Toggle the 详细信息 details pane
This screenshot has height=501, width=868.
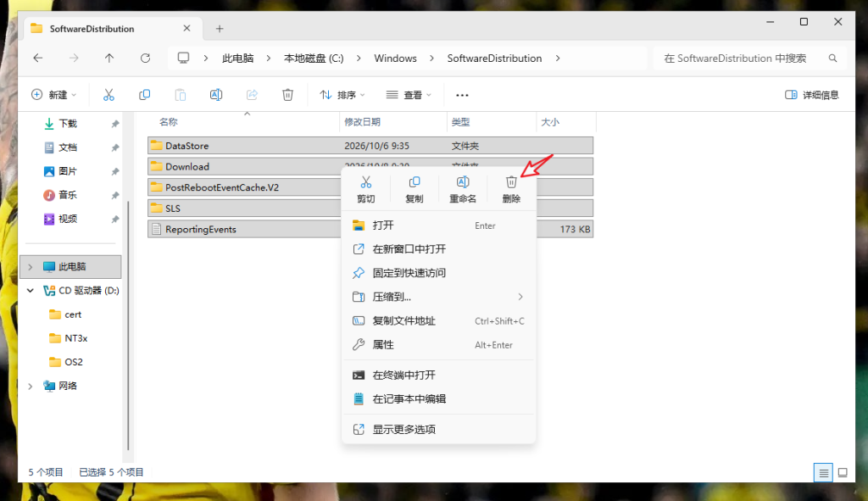(812, 95)
